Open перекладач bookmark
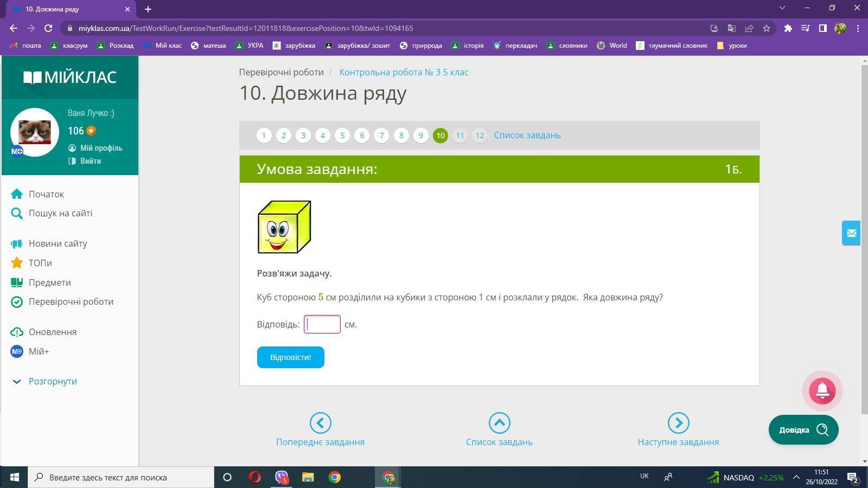Image resolution: width=868 pixels, height=488 pixels. [514, 46]
